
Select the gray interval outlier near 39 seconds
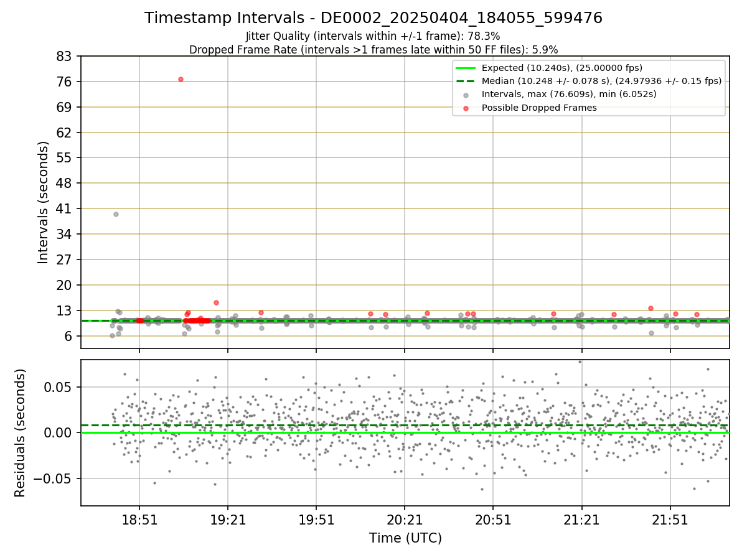coord(116,214)
